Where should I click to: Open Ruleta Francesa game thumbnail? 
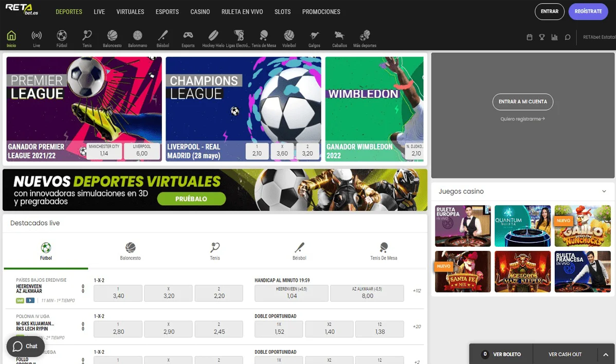583,272
